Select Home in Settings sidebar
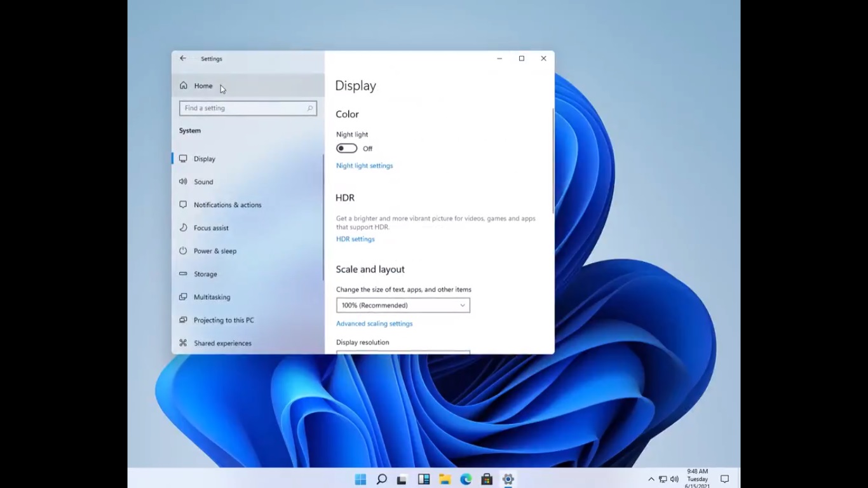The image size is (868, 488). click(x=248, y=86)
